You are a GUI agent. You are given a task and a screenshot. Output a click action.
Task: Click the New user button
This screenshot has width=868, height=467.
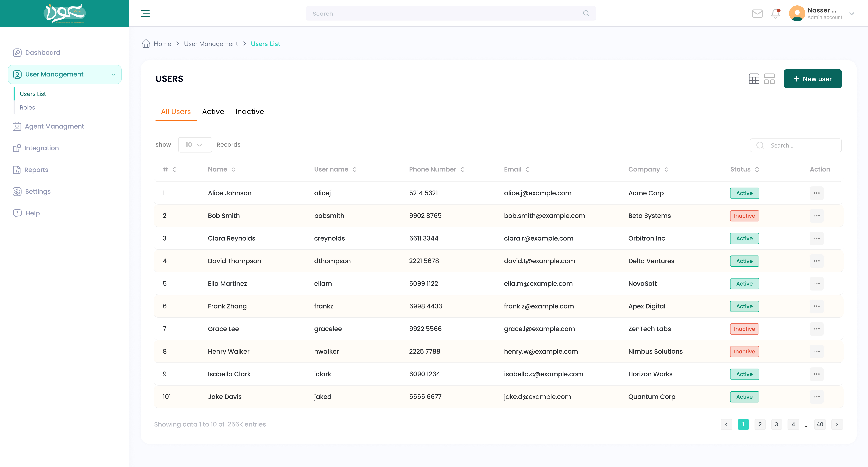[x=812, y=79]
